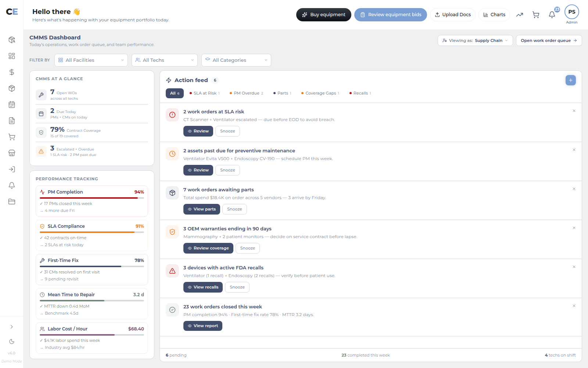
Task: Open notifications bell with 23 badge
Action: click(x=552, y=15)
